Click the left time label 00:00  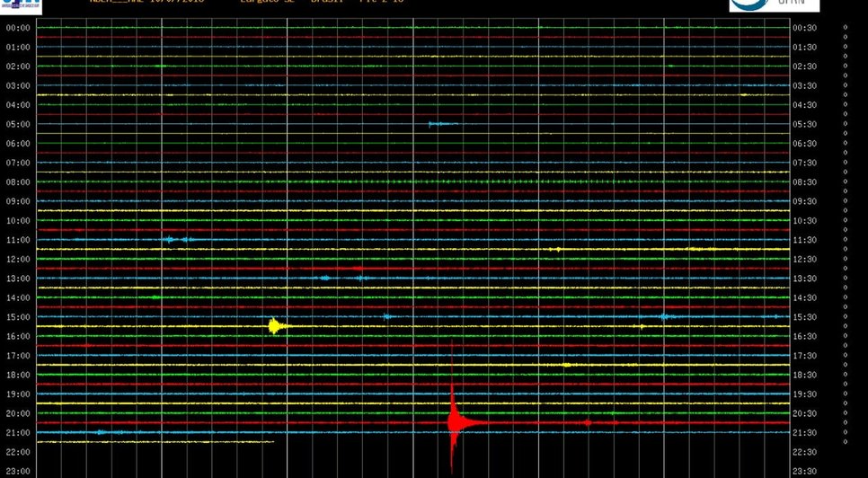click(18, 28)
